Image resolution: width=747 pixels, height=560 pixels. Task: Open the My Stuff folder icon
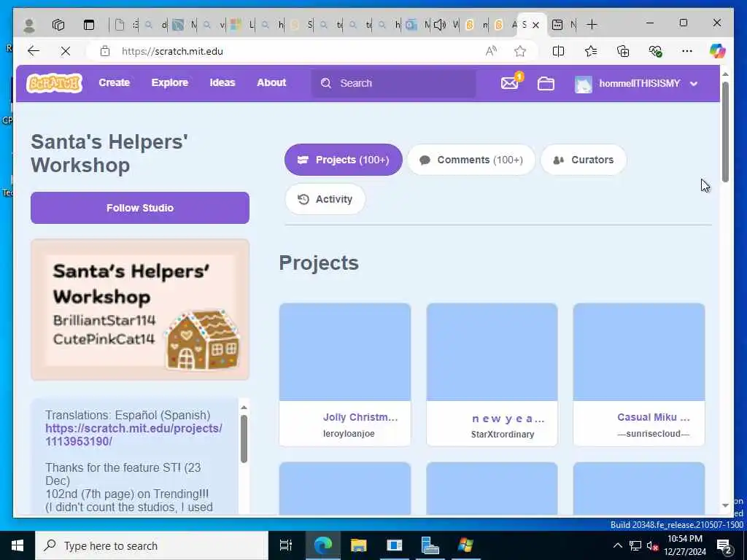point(546,84)
